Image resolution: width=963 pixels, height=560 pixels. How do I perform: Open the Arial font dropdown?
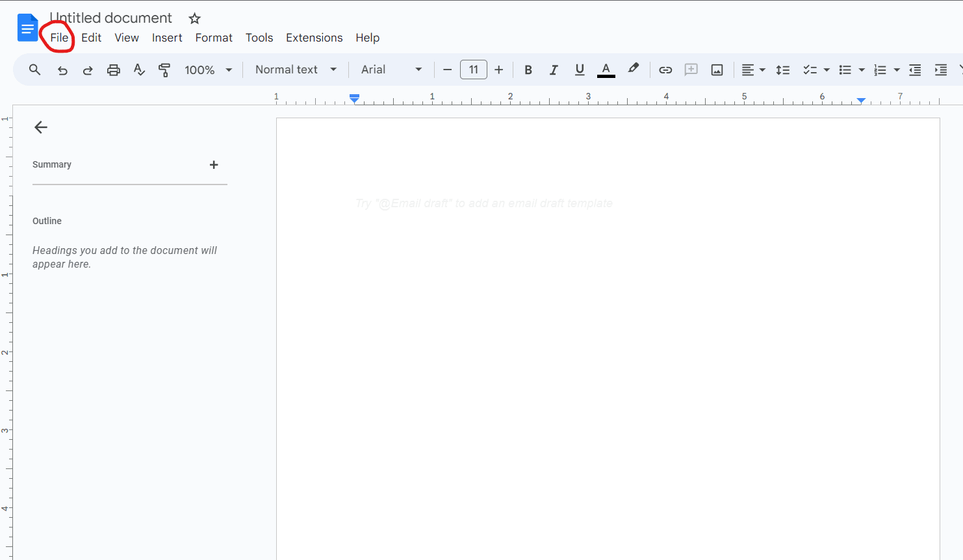click(x=391, y=70)
